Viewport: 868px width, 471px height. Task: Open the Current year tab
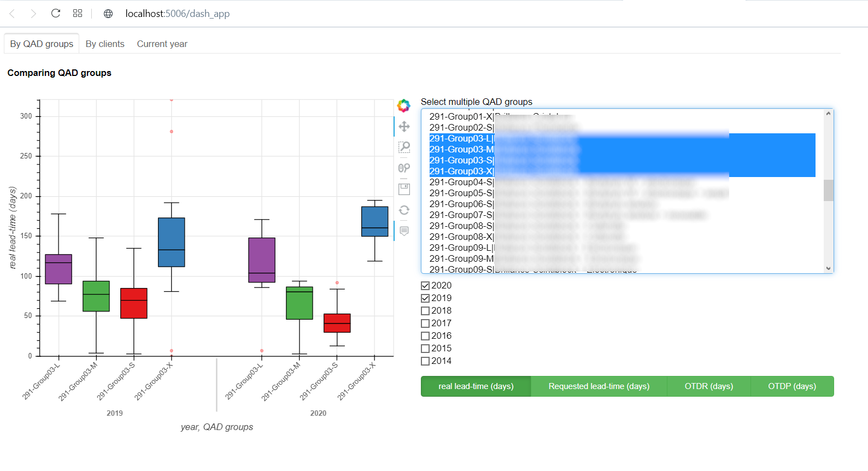click(x=162, y=44)
